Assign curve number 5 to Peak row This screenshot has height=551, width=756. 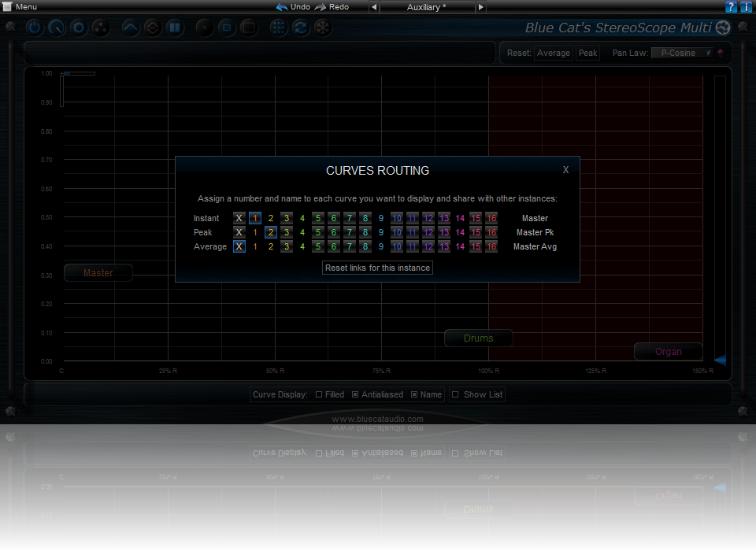pos(318,232)
